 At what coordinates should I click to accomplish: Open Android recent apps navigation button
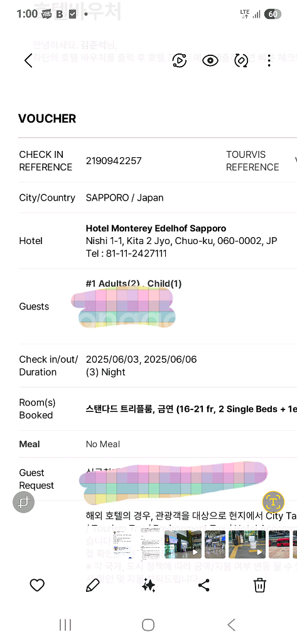pos(65,625)
